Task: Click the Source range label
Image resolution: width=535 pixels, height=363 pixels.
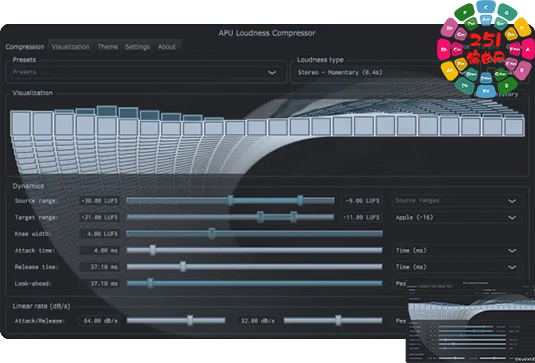Action: click(36, 201)
